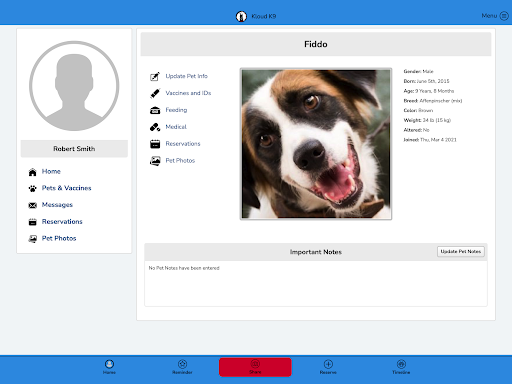Click Fiddo's dog photo

316,144
